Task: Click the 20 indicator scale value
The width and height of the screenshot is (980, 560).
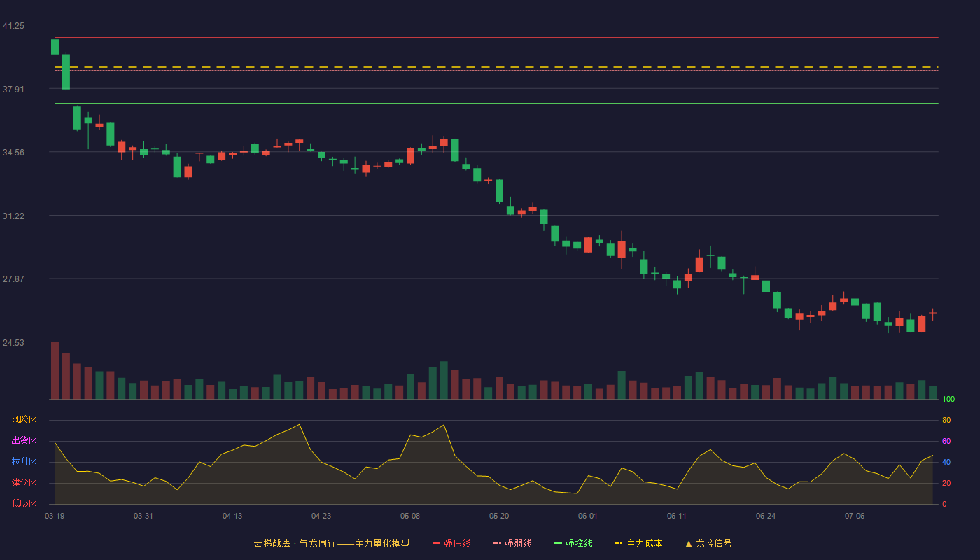Action: (946, 483)
